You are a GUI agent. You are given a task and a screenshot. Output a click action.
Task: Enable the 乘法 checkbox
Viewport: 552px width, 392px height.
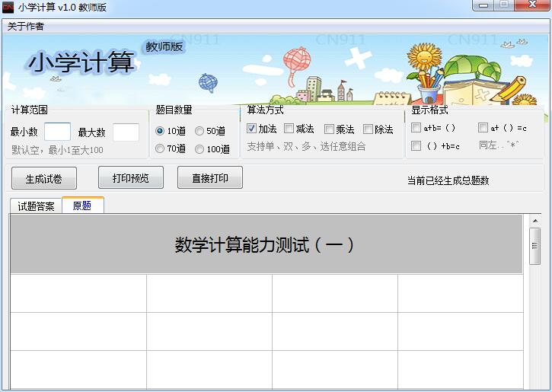tap(329, 129)
